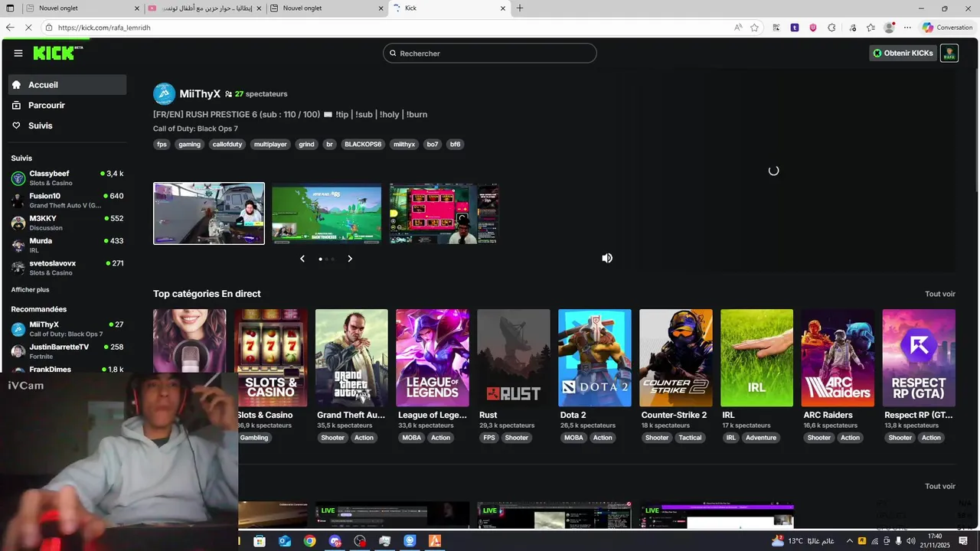
Task: Click the Rechercher search field
Action: point(490,53)
